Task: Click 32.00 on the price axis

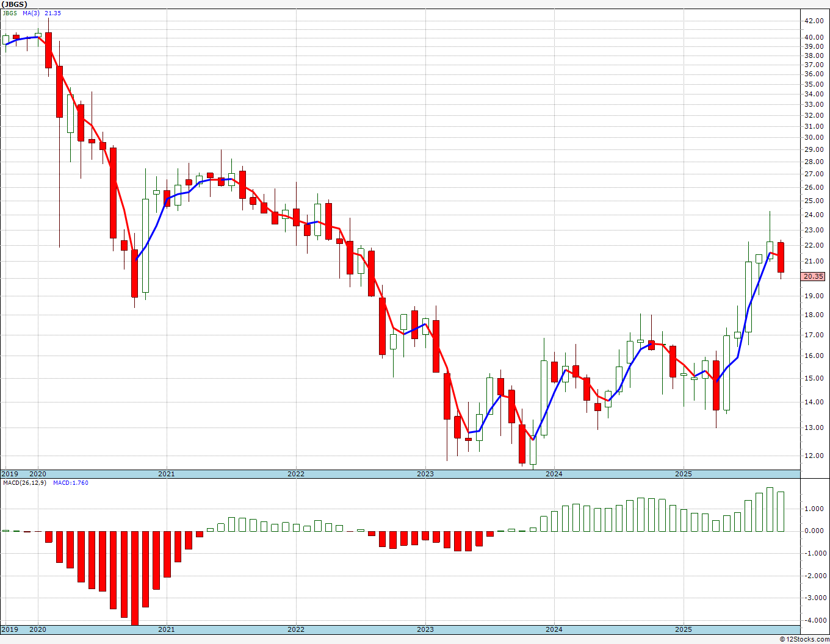Action: [x=814, y=115]
